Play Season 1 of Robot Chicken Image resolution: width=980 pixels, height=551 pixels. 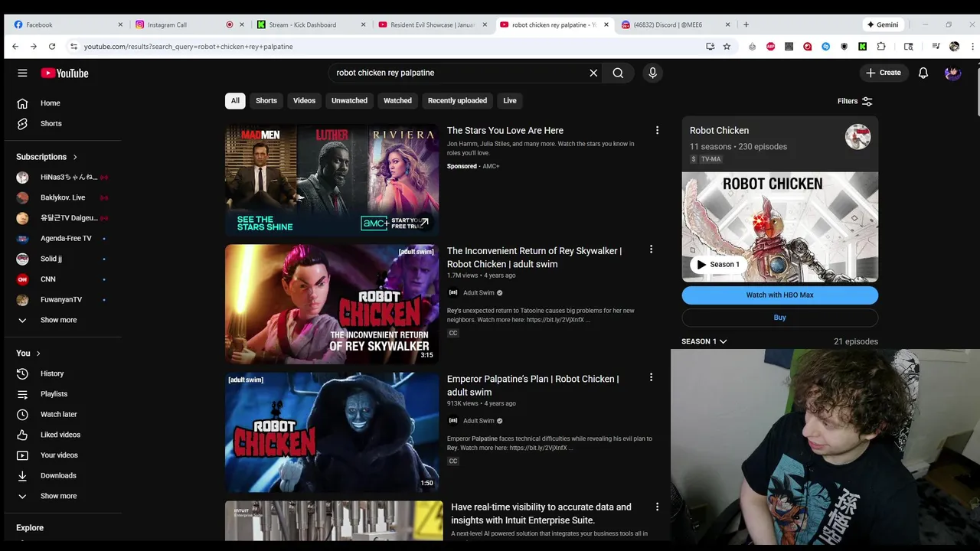coord(717,265)
